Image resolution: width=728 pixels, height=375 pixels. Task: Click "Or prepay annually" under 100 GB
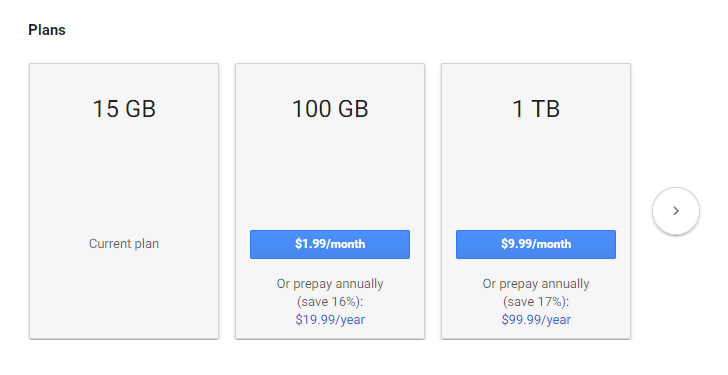pos(330,284)
